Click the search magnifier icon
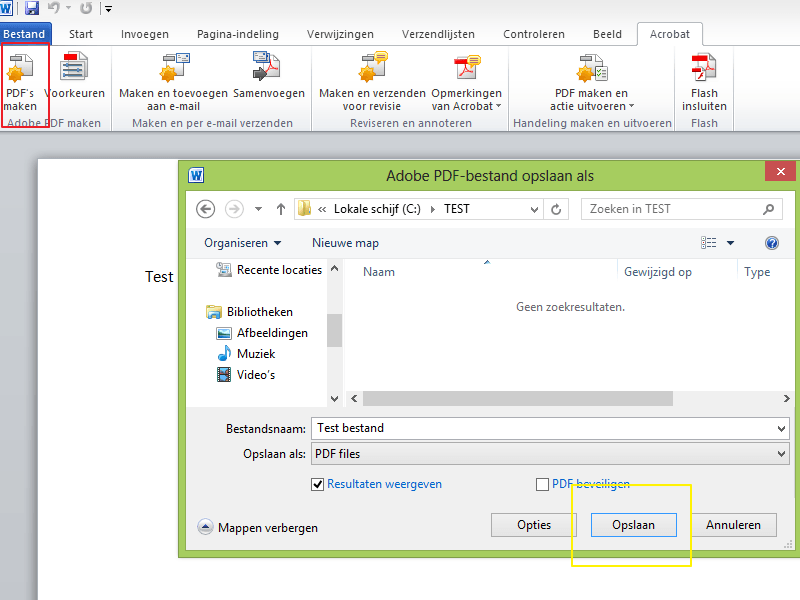The width and height of the screenshot is (800, 600). click(768, 209)
